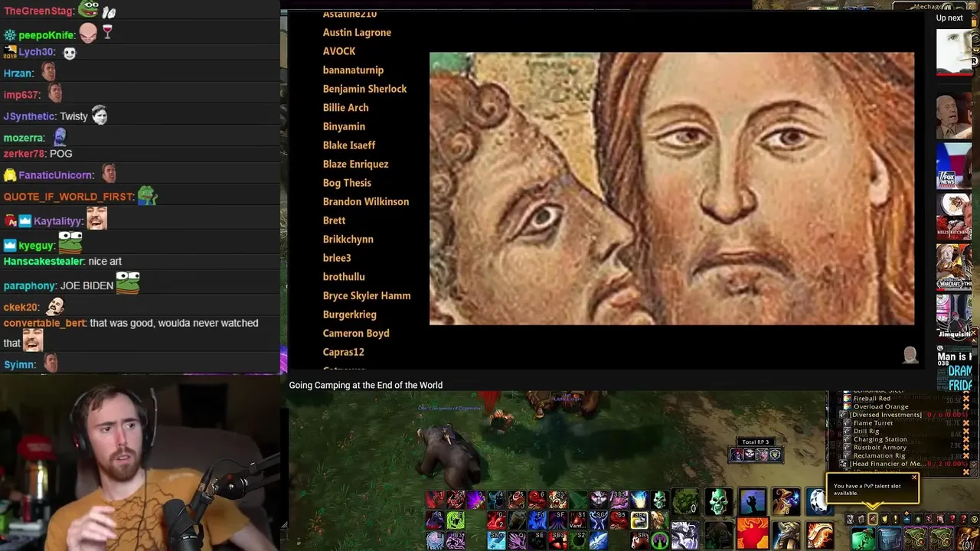This screenshot has height=551, width=980.
Task: Open the highlighted talents micro-menu button
Action: pyautogui.click(x=872, y=518)
